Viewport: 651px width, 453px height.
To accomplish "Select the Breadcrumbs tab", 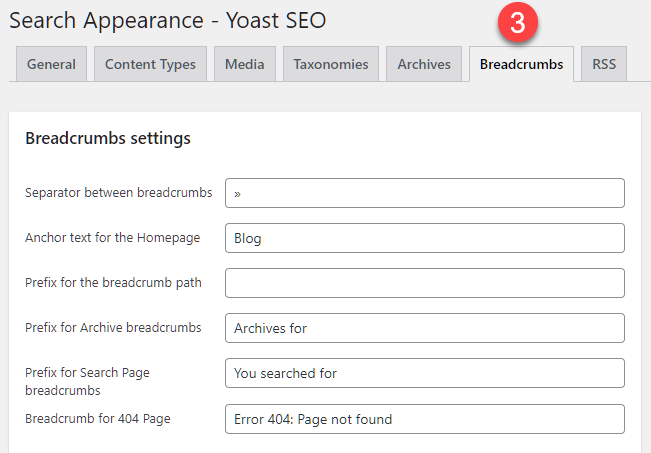I will tap(521, 64).
